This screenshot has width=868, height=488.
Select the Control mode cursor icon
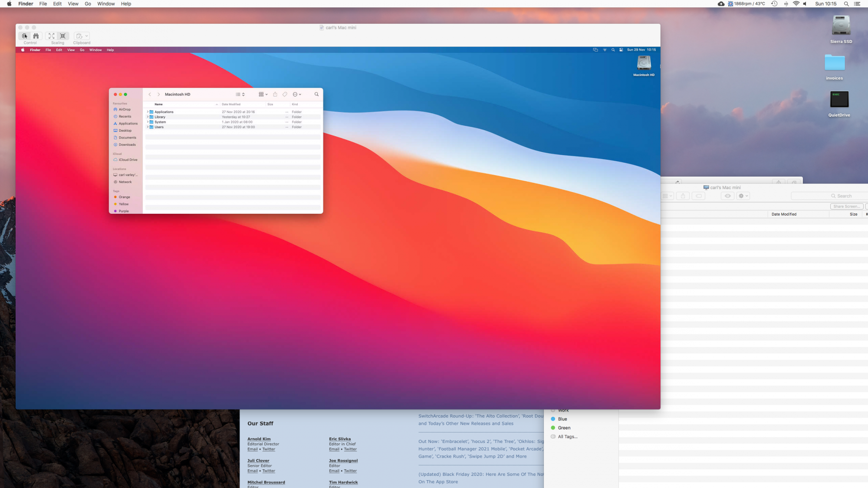coord(25,36)
